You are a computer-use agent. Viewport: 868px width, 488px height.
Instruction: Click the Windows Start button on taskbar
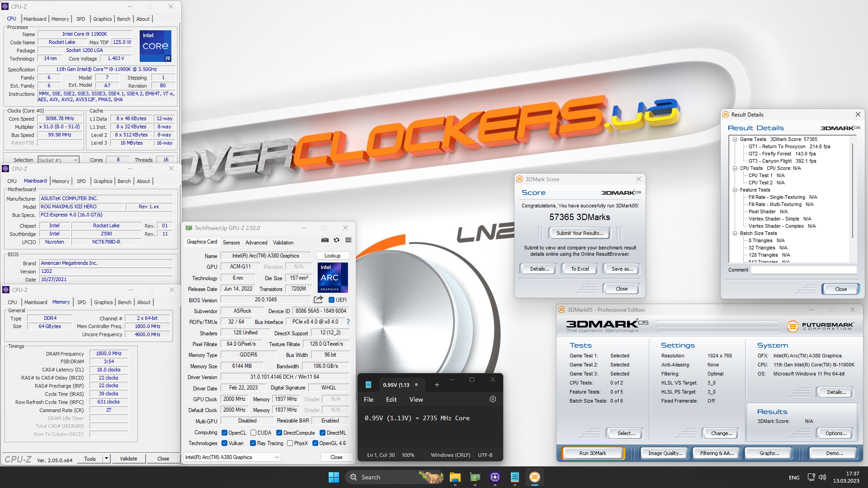point(334,477)
